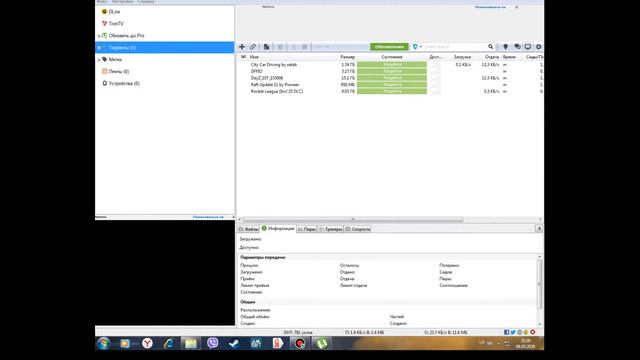The image size is (640, 360).
Task: Click the City Car Driving seeding progress bar
Action: click(x=392, y=64)
